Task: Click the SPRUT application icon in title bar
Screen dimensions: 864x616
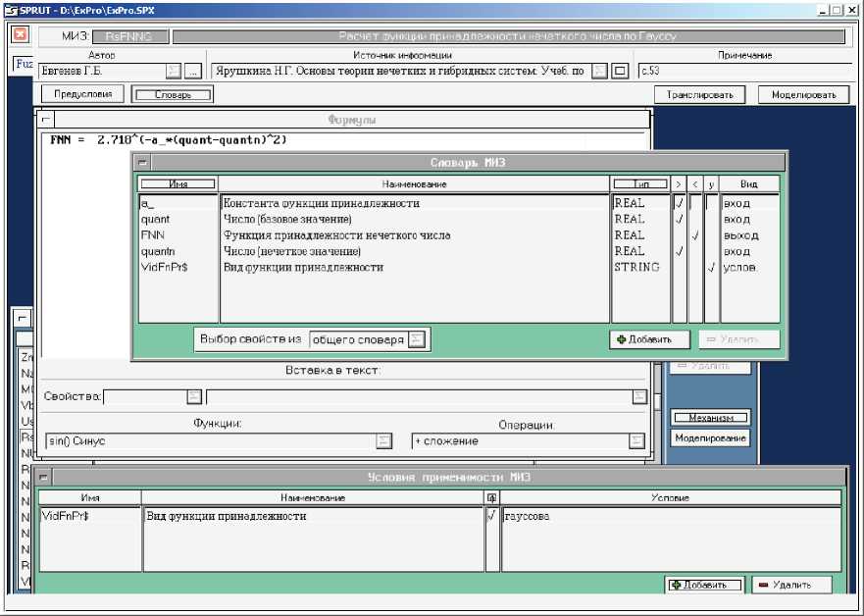Action: [x=11, y=11]
